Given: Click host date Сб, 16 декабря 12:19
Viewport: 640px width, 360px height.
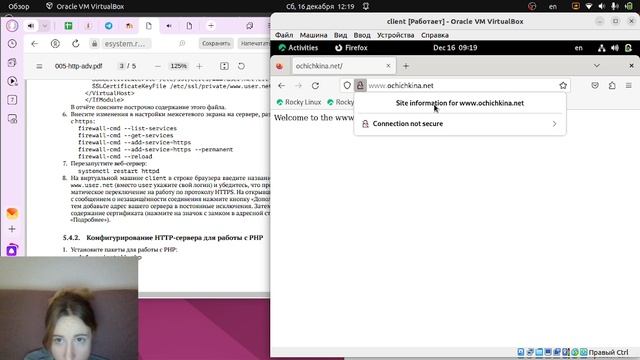Looking at the screenshot, I should 320,7.
